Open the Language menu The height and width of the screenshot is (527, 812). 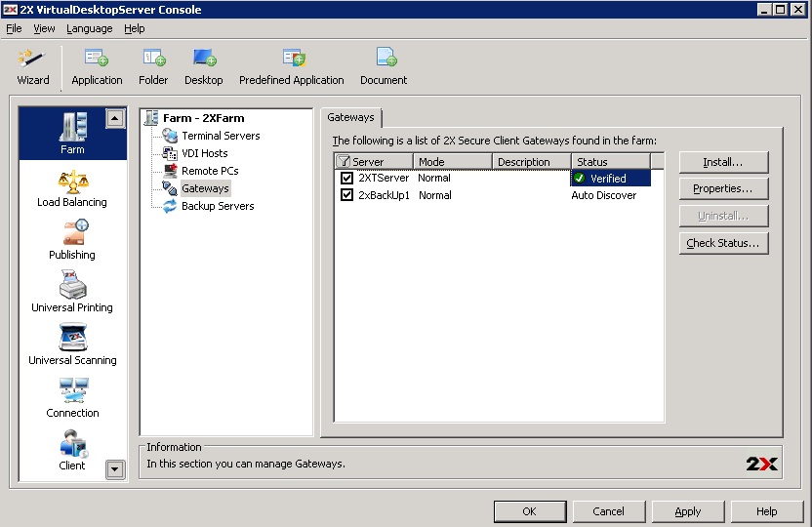click(89, 28)
